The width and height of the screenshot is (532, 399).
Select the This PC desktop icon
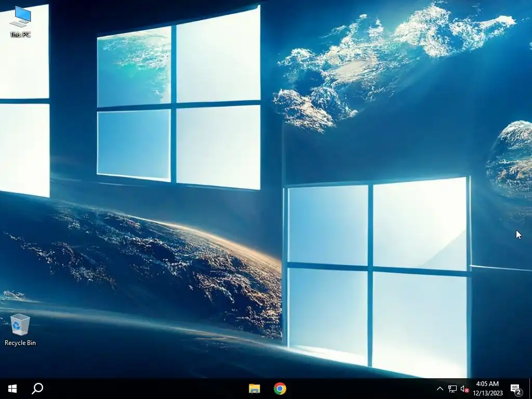20,22
